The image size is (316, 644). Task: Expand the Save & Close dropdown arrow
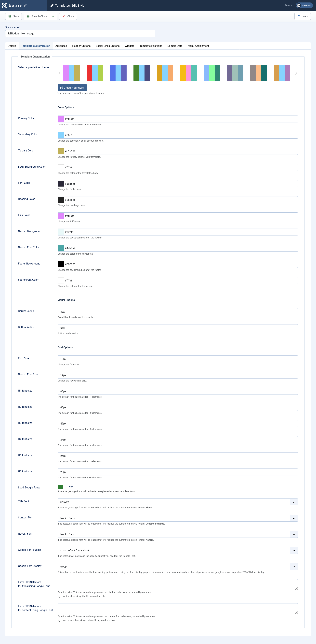53,16
